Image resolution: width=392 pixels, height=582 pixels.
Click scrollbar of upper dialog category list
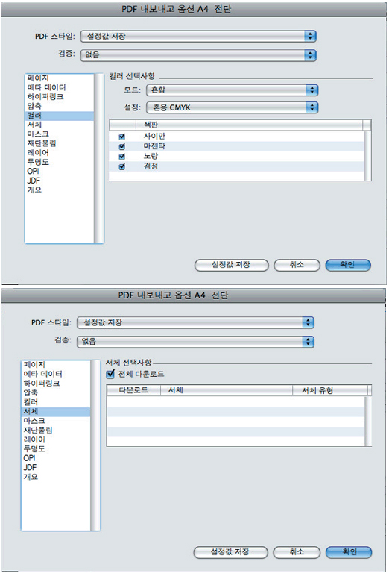click(99, 158)
